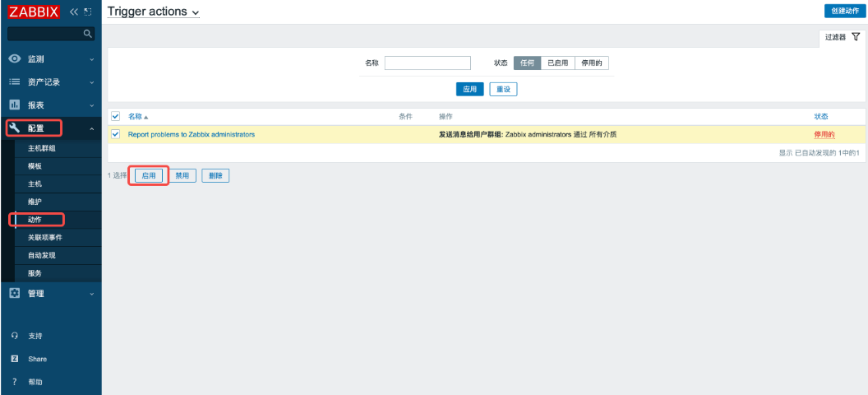Select 已启用 status filter
This screenshot has width=868, height=395.
[557, 63]
